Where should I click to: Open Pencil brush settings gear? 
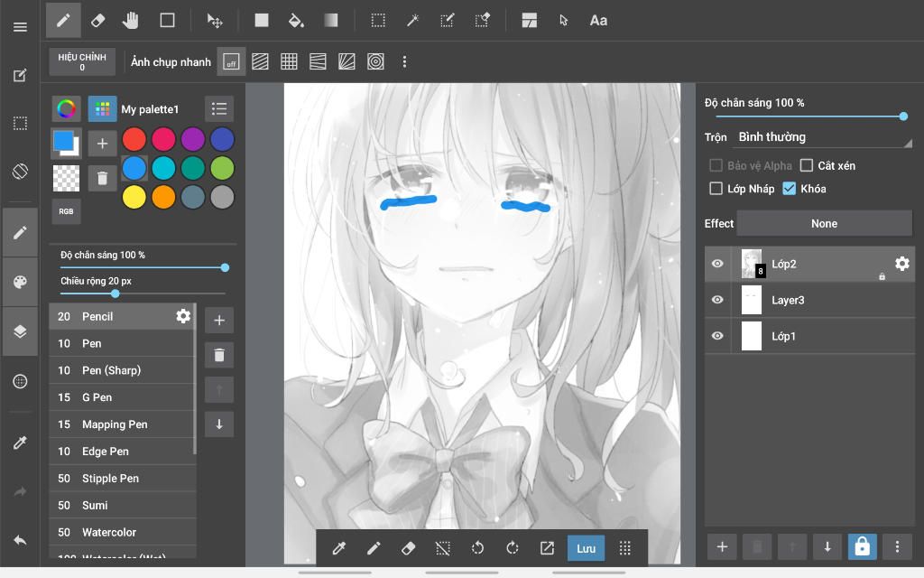point(183,316)
